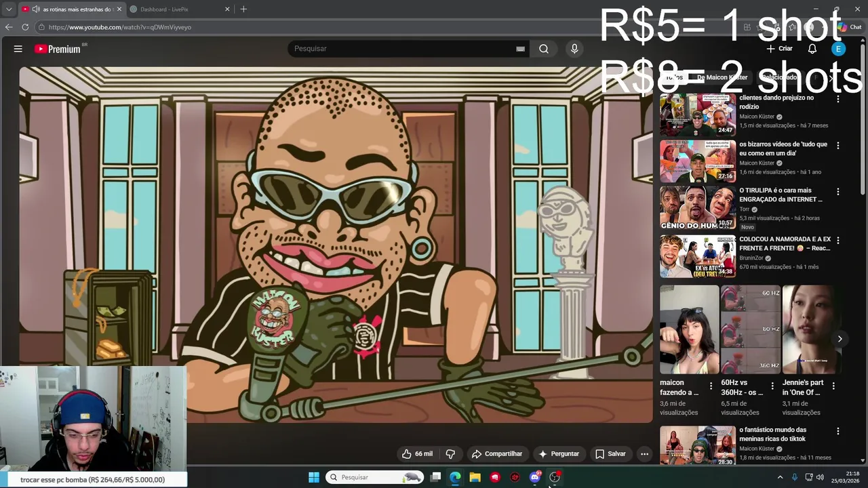Open 'COLOCOU A NAMORADA E A EX' video title
Viewport: 868px width, 488px height.
point(785,244)
